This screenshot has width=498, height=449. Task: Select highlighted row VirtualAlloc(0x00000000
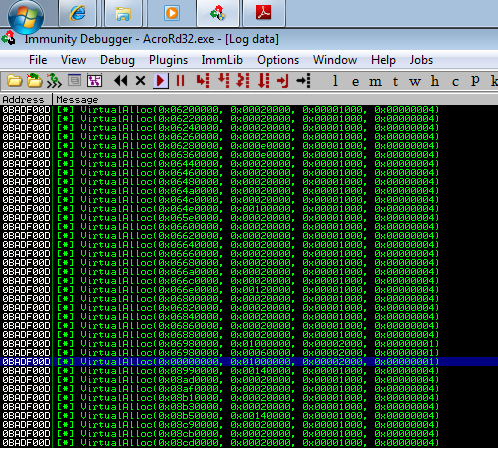point(249,362)
